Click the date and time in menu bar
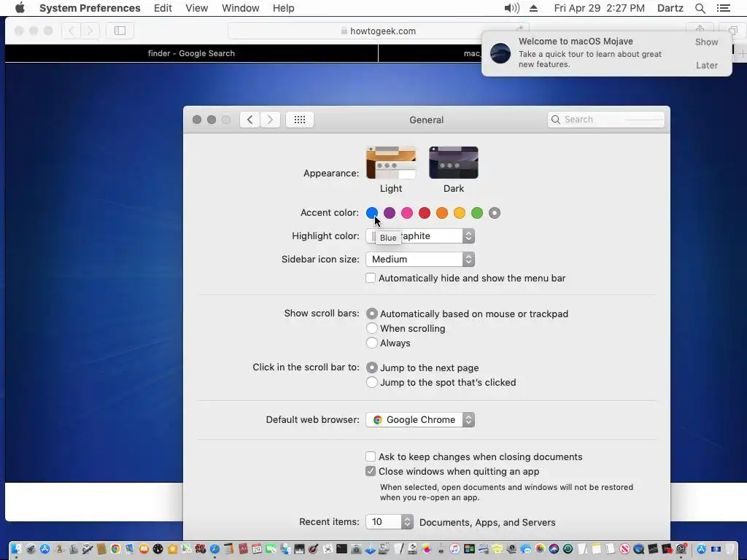Image resolution: width=747 pixels, height=560 pixels. [x=599, y=8]
